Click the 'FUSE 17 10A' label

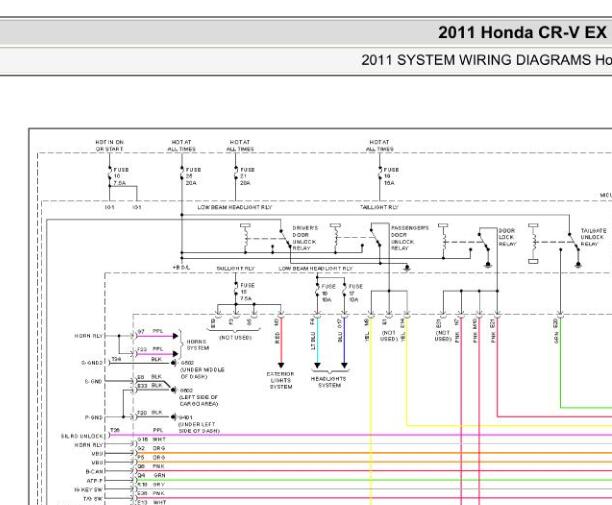pos(355,293)
